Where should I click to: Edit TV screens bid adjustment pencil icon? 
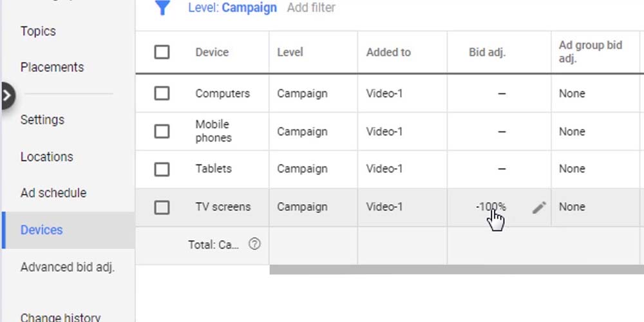[x=539, y=207]
